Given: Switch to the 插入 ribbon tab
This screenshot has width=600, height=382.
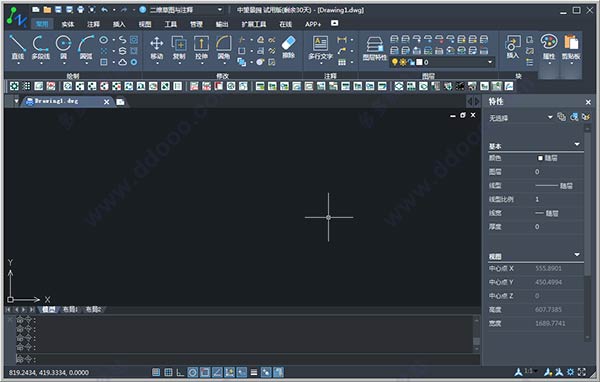Looking at the screenshot, I should [119, 24].
